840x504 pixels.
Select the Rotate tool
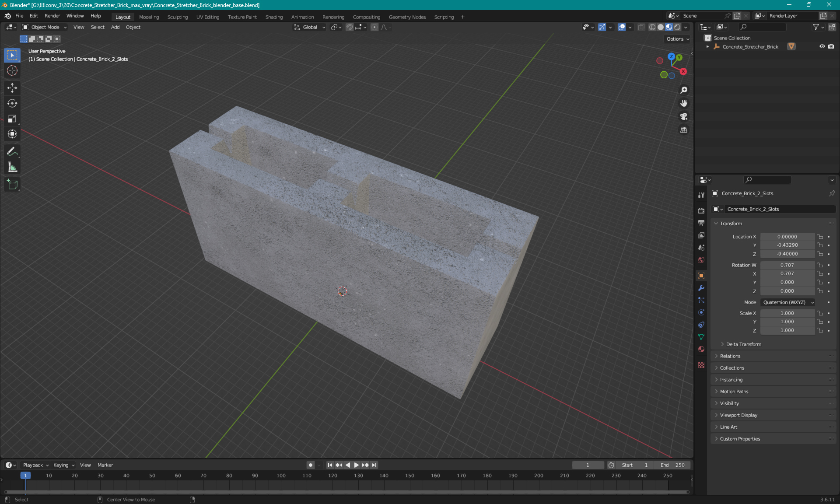(x=12, y=103)
